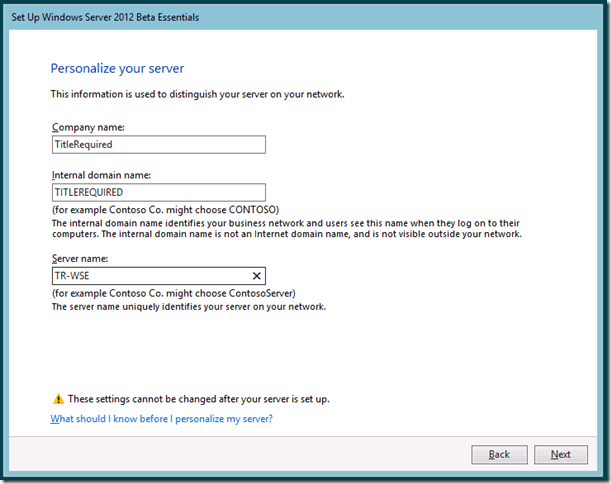
Task: Proceed with the Next button
Action: (560, 454)
